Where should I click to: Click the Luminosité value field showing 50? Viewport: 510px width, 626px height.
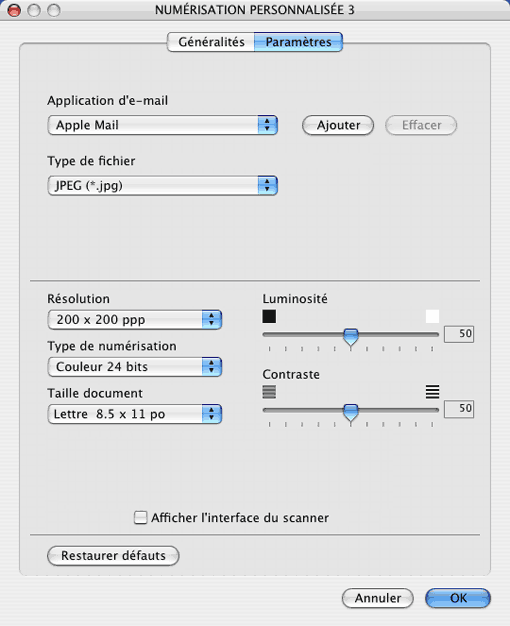tap(459, 334)
